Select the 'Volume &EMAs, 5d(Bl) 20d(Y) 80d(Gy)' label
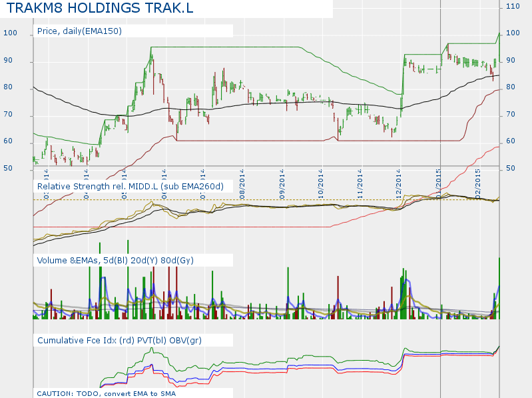Viewport: 532px width, 398px height. point(115,261)
